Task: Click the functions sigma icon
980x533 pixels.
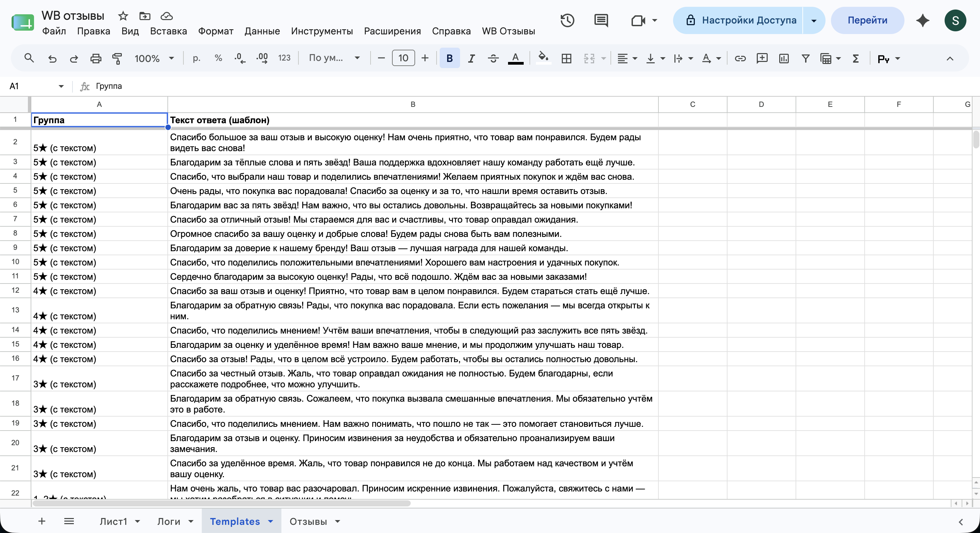Action: [855, 58]
